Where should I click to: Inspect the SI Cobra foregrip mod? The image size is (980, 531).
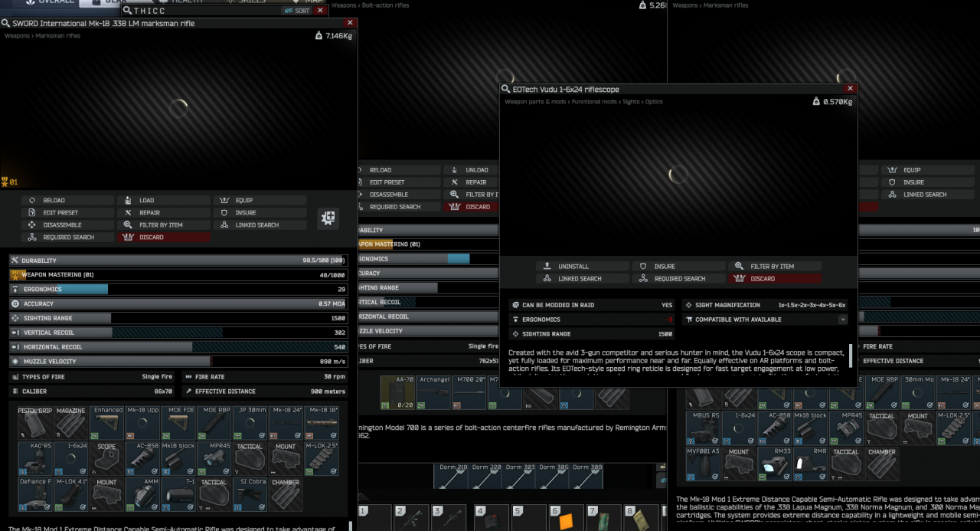(250, 494)
